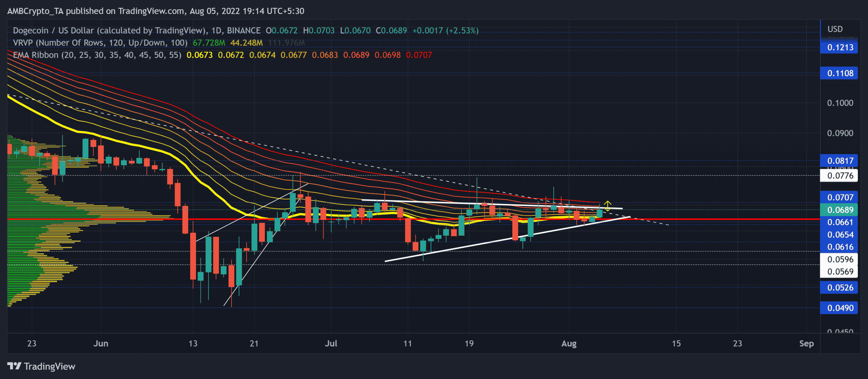The width and height of the screenshot is (868, 379).
Task: Click the 0.0526 price label
Action: click(839, 287)
